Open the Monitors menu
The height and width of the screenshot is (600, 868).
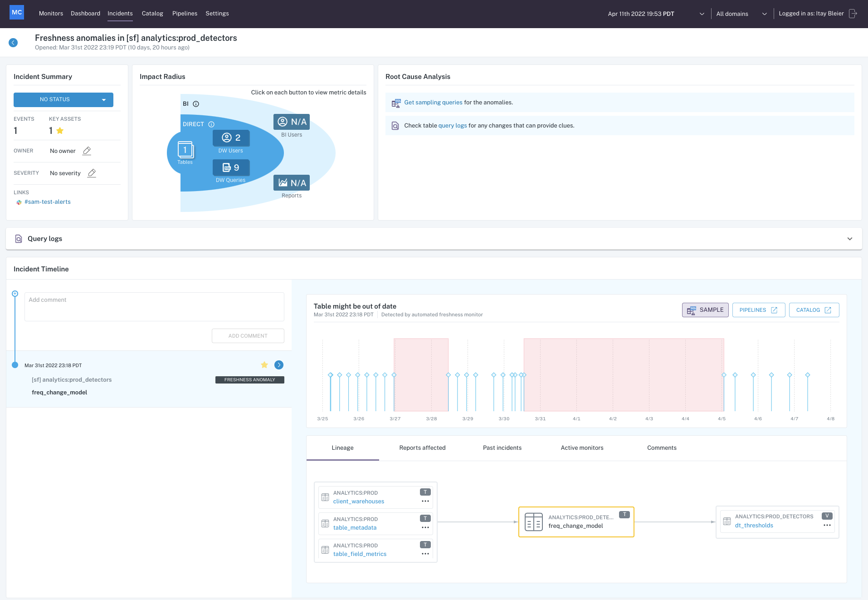(x=51, y=14)
